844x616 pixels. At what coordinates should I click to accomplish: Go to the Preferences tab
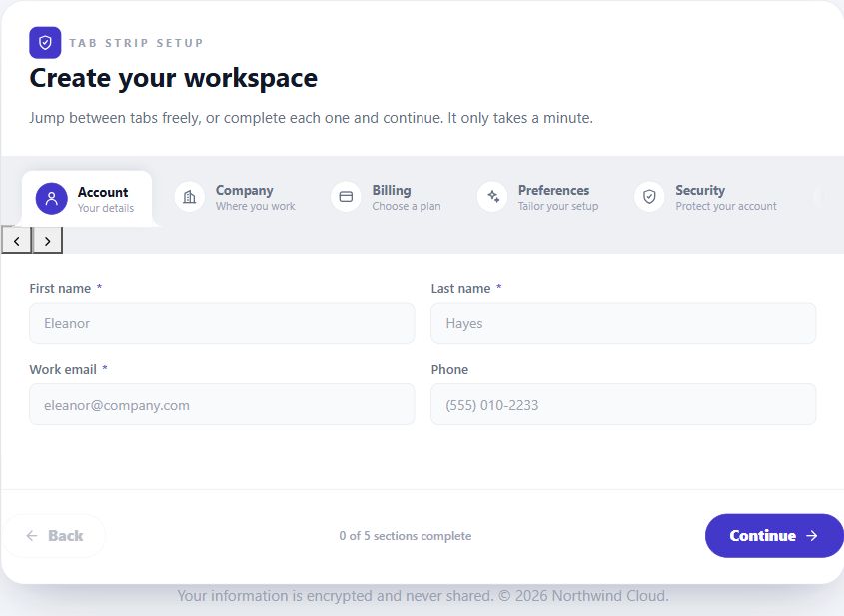[x=538, y=198]
